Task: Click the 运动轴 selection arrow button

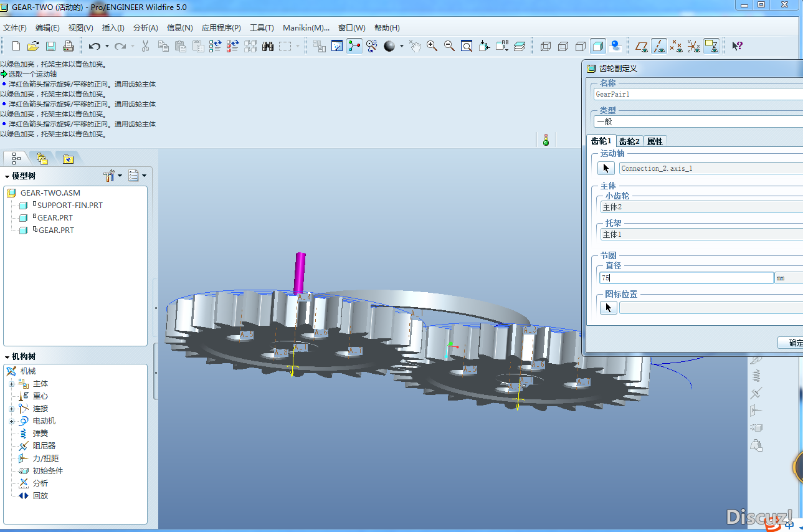Action: (x=606, y=168)
